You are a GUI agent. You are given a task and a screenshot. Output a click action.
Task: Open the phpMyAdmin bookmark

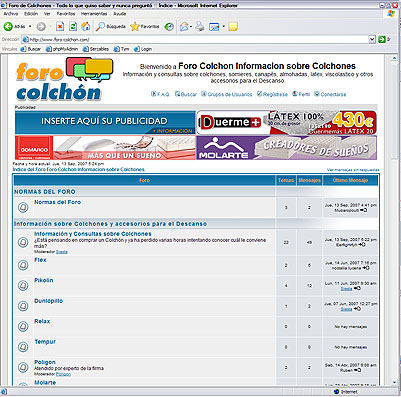click(x=62, y=49)
